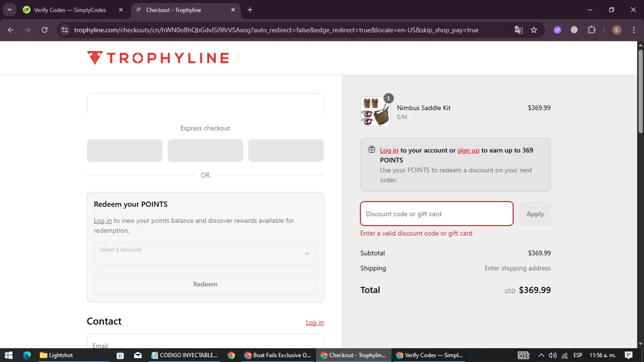Click Log in under Redeem your POINTS
This screenshot has height=362, width=644.
[x=103, y=221]
